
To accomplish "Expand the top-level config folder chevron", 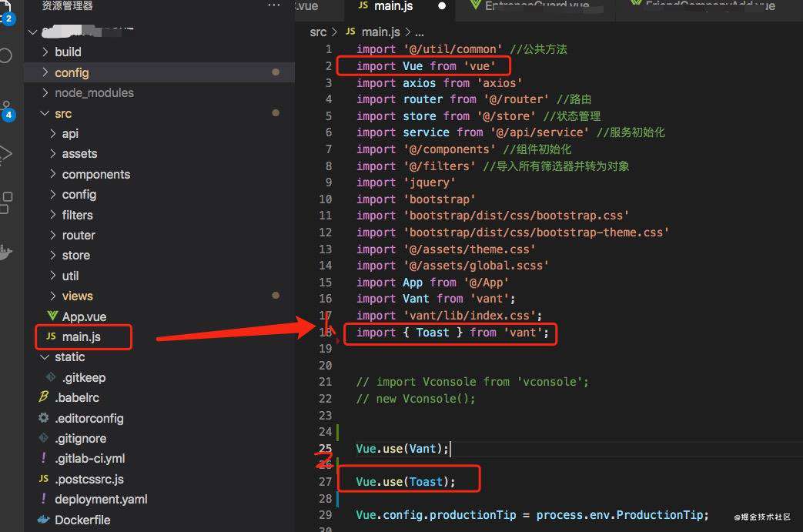I will point(45,72).
